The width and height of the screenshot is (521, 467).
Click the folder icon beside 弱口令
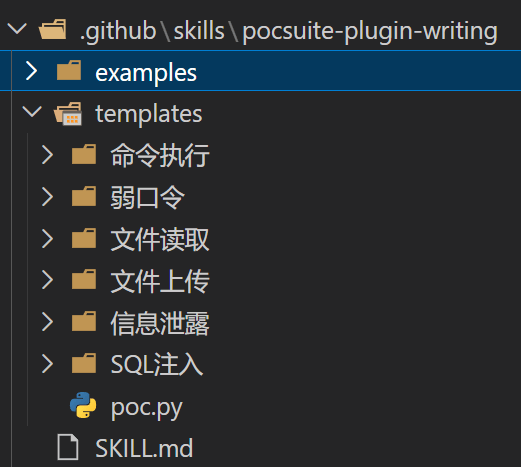click(x=84, y=196)
